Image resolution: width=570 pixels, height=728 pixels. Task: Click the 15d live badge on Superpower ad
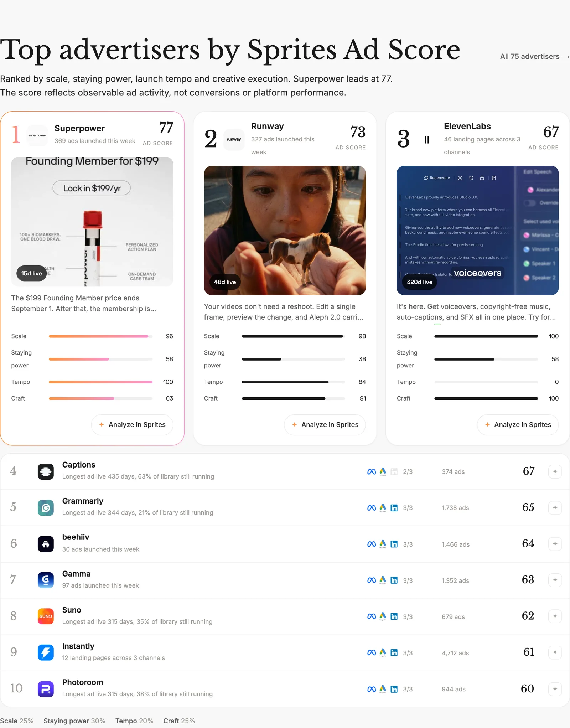31,273
